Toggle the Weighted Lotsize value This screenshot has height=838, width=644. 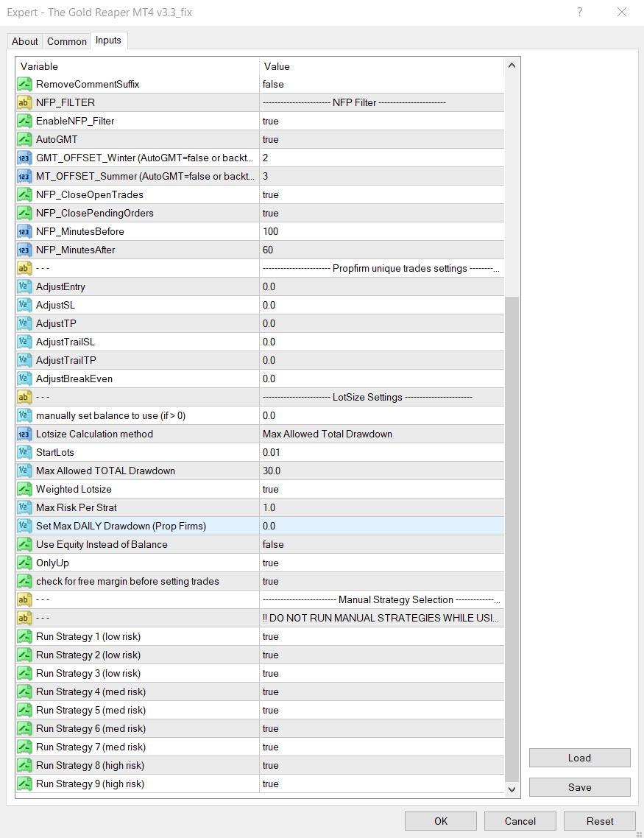(x=382, y=490)
